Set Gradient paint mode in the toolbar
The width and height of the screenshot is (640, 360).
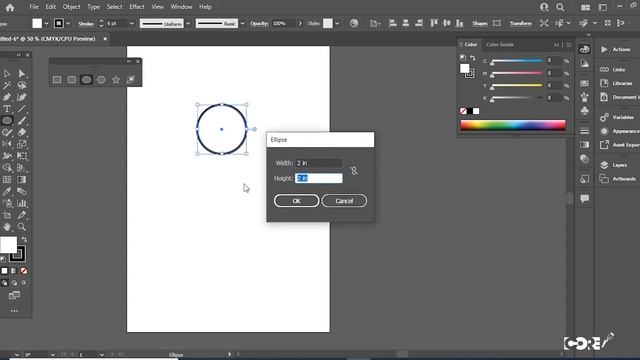[x=14, y=271]
